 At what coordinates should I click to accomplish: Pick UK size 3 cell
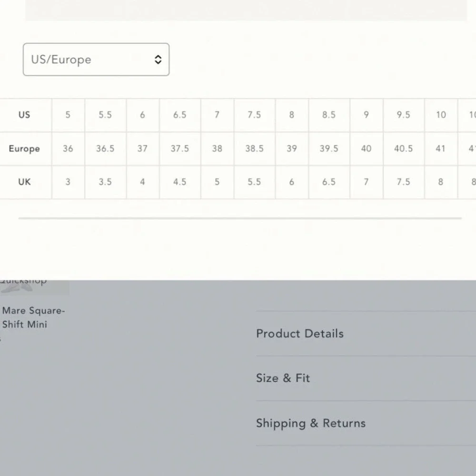(68, 182)
